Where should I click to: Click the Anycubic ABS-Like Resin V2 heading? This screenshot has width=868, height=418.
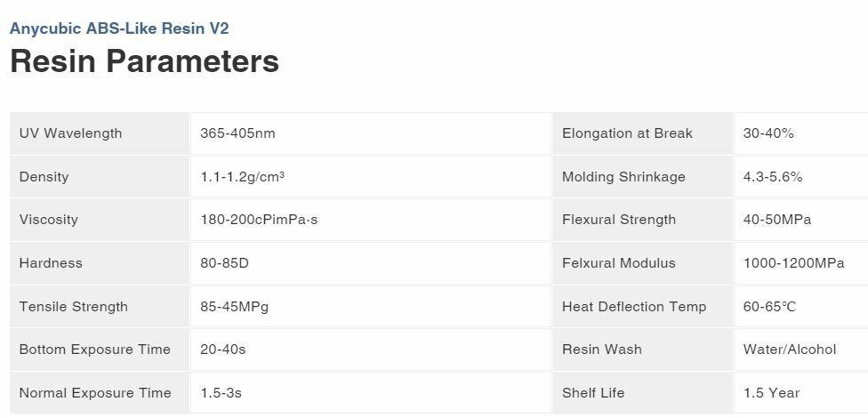[x=119, y=28]
